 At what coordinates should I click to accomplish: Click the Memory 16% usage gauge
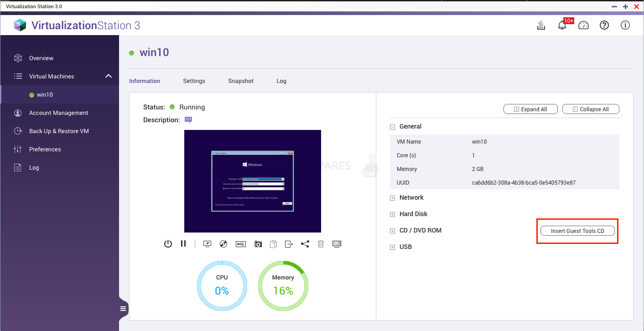[x=283, y=285]
